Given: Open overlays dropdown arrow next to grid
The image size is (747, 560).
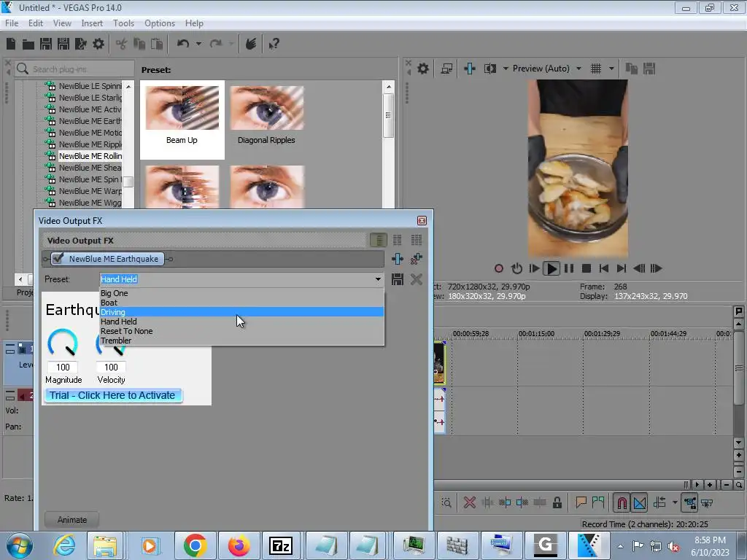Looking at the screenshot, I should pos(611,69).
